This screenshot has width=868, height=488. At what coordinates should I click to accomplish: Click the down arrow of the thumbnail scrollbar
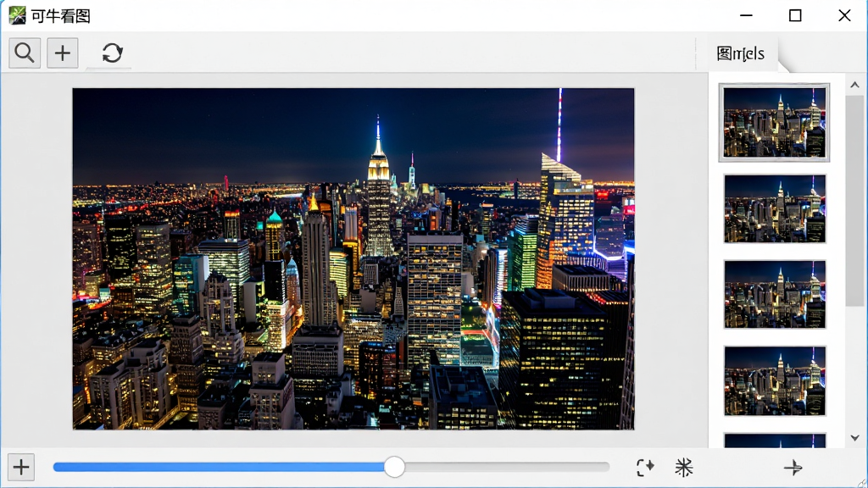pos(854,438)
